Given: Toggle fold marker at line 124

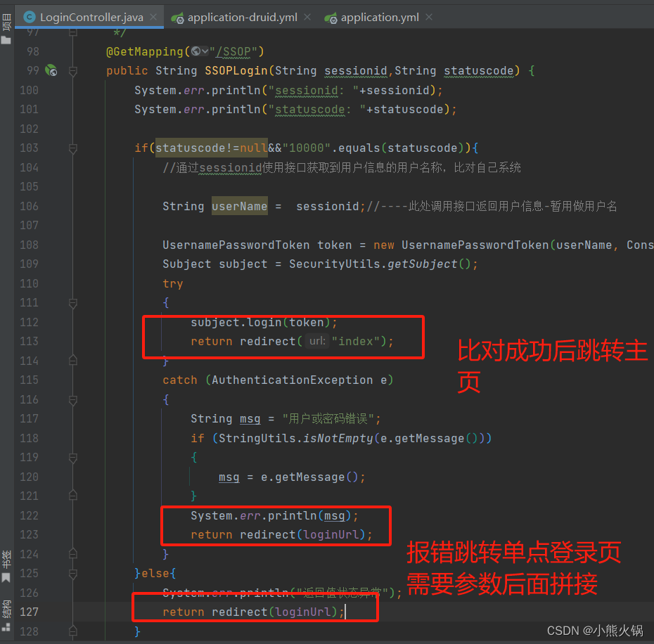Looking at the screenshot, I should [73, 554].
